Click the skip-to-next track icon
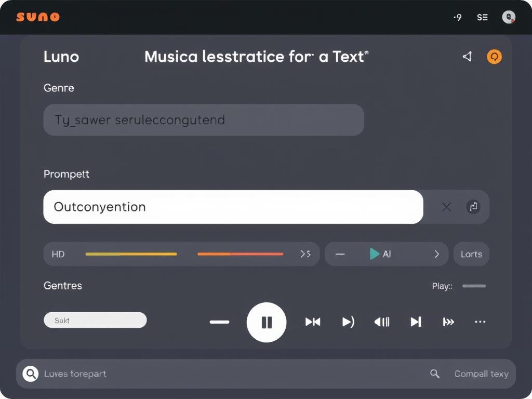Viewport: 532px width, 399px height. click(416, 322)
